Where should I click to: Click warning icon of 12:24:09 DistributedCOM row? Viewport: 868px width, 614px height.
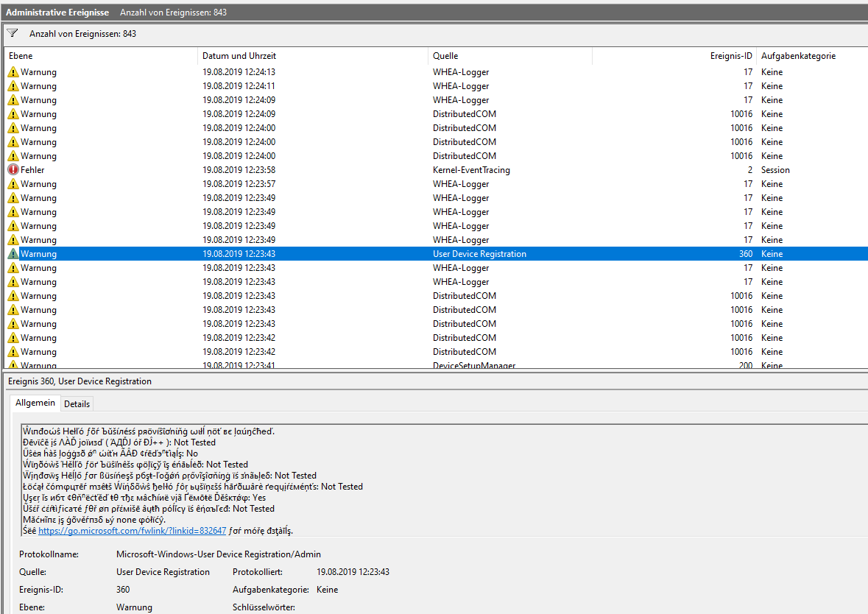13,114
